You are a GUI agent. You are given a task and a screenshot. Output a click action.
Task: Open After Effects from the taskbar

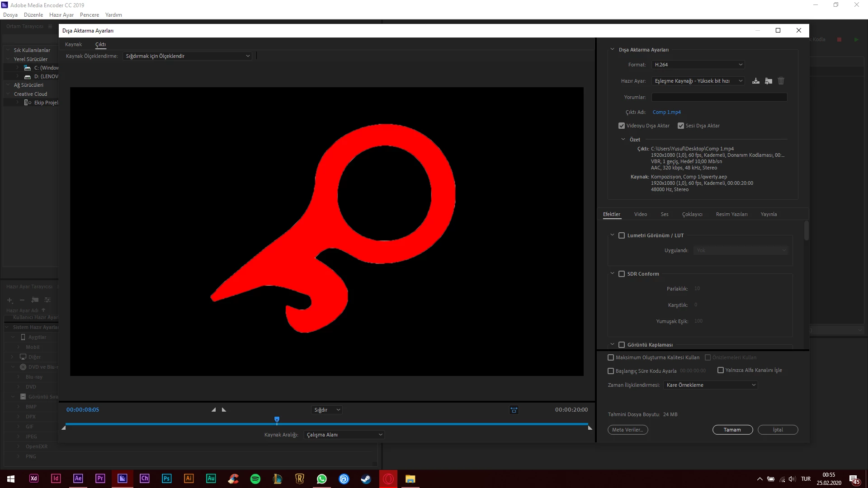click(x=78, y=479)
